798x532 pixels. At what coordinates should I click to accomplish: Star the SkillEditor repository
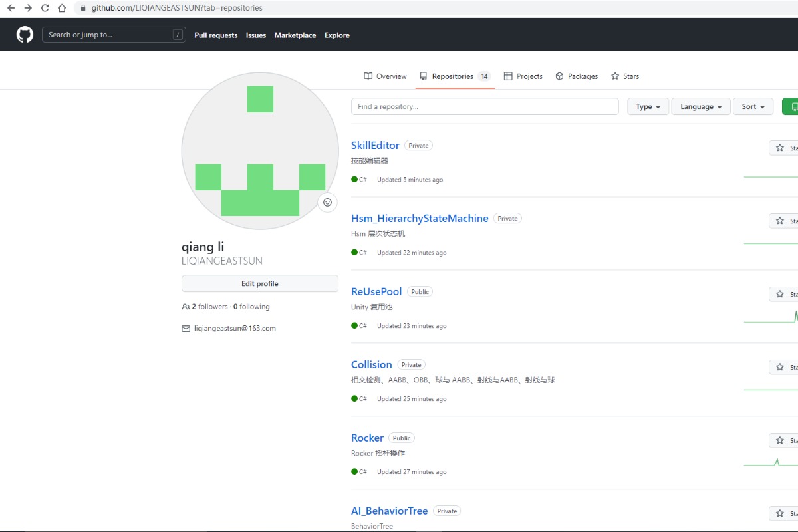tap(783, 148)
